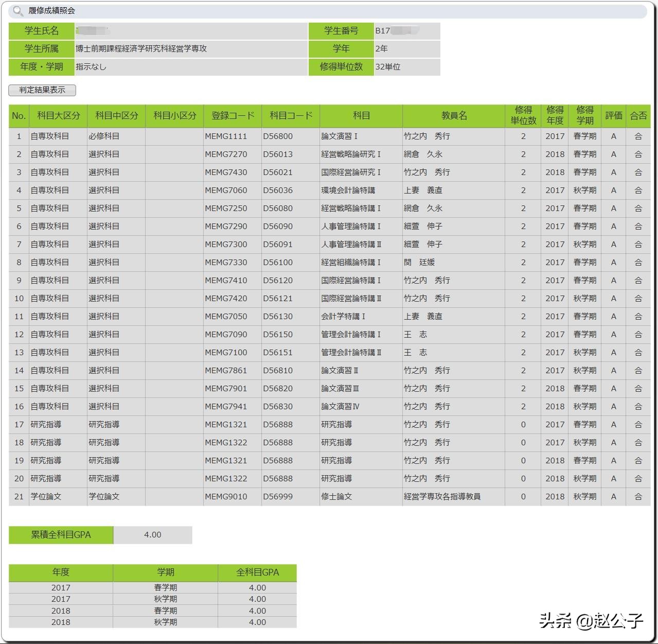Click subject code D56150

(x=278, y=335)
